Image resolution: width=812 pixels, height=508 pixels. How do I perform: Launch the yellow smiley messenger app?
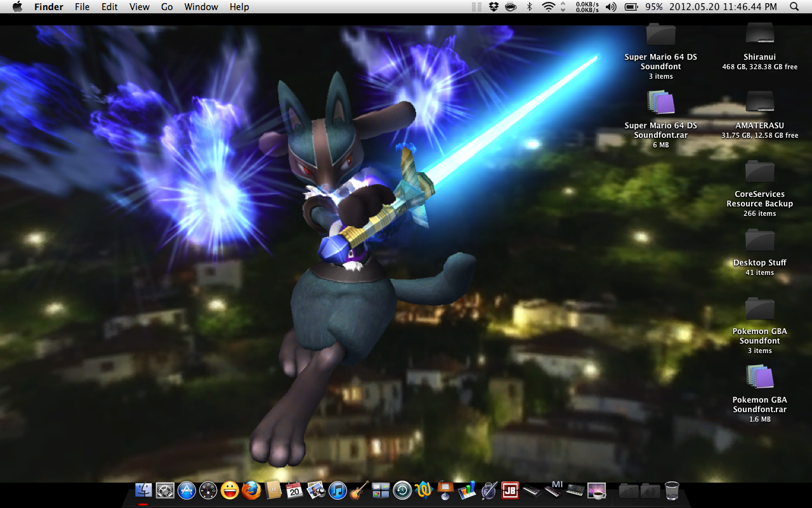pos(230,490)
